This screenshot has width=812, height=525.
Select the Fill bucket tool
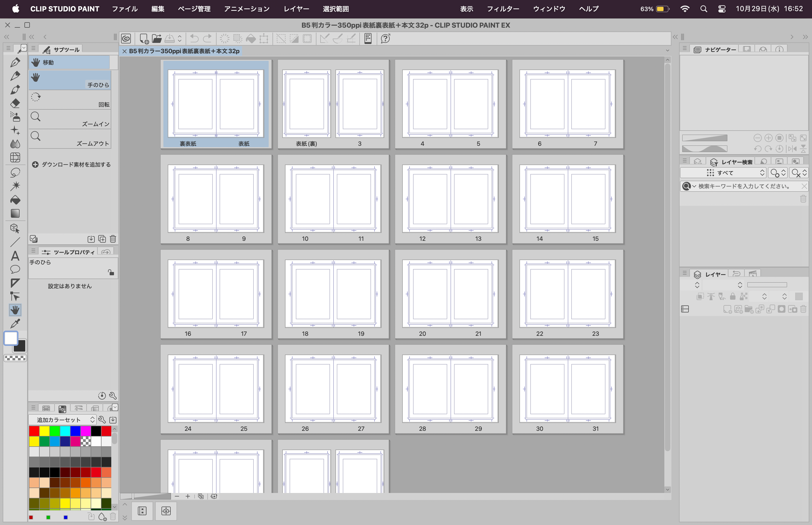[x=15, y=200]
